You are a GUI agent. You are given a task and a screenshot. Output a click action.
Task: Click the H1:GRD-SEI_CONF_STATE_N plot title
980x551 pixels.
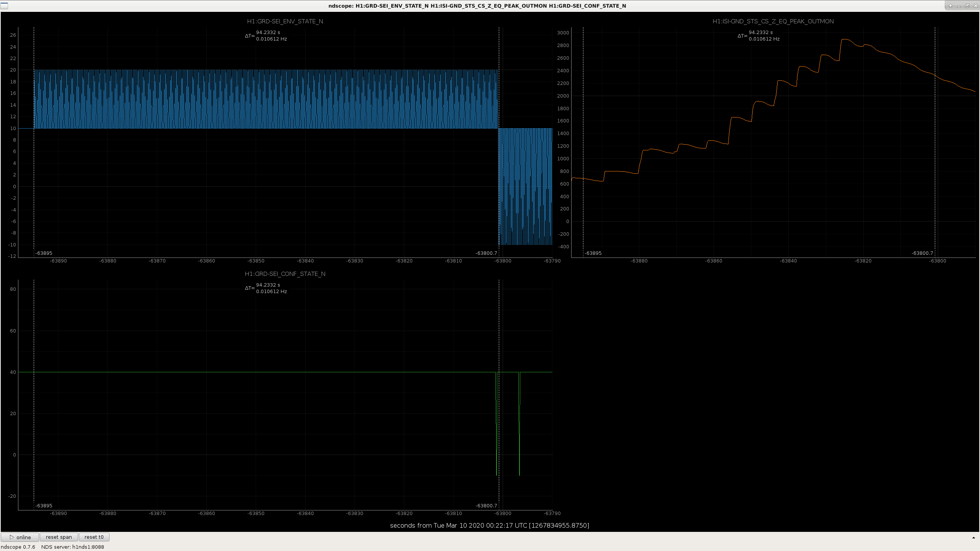pos(285,274)
